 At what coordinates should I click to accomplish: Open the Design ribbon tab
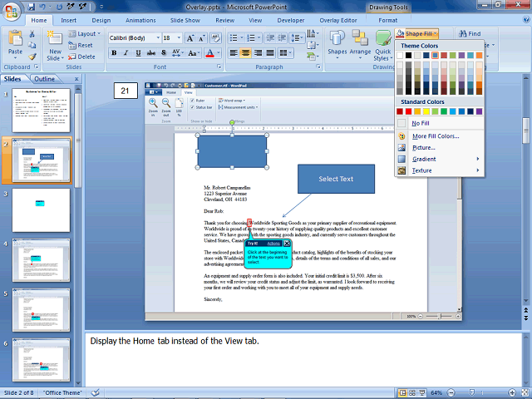coord(101,20)
